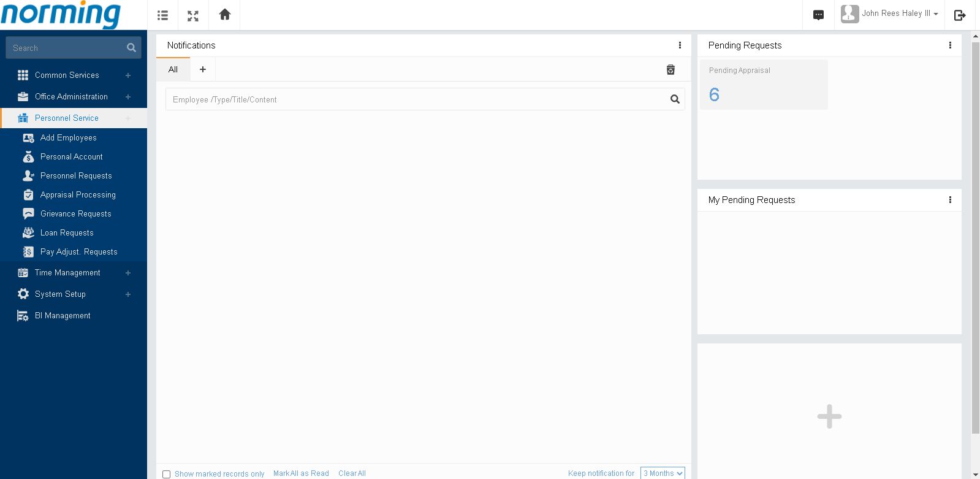Click the Personnel Requests person icon
Image resolution: width=980 pixels, height=479 pixels.
[x=28, y=176]
